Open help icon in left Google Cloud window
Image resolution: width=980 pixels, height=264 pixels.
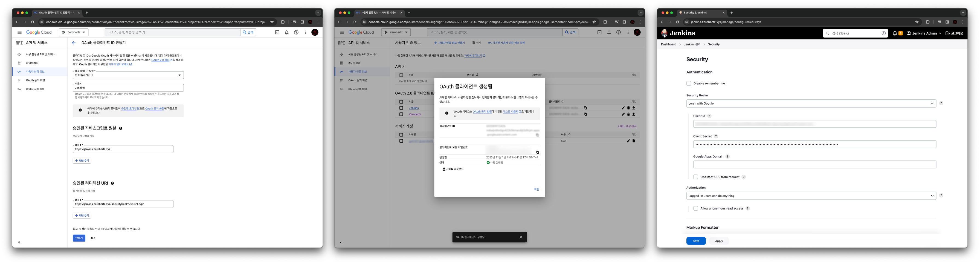pyautogui.click(x=296, y=32)
